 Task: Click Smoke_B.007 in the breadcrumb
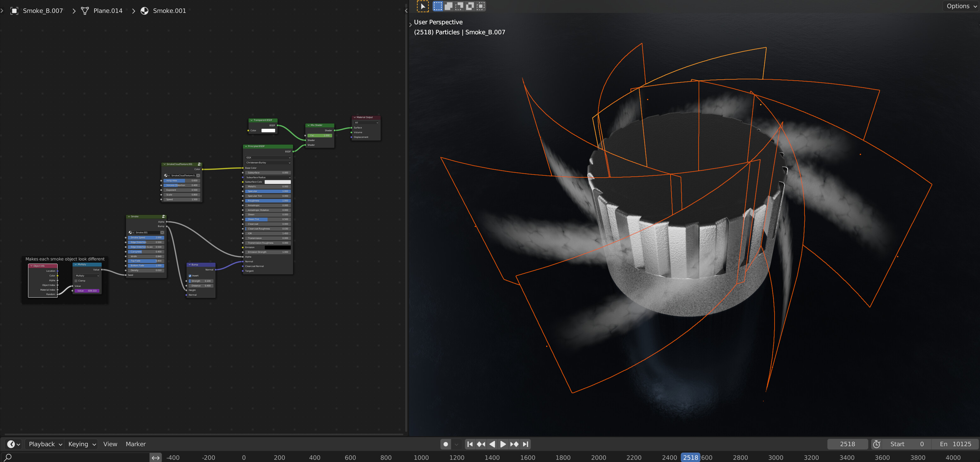43,11
